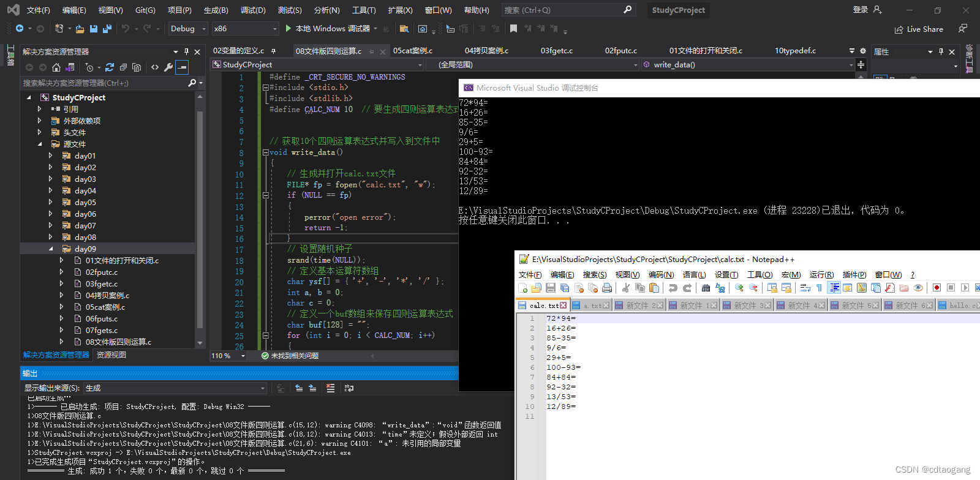Open the Debug configuration dropdown
This screenshot has height=480, width=980.
coord(188,29)
